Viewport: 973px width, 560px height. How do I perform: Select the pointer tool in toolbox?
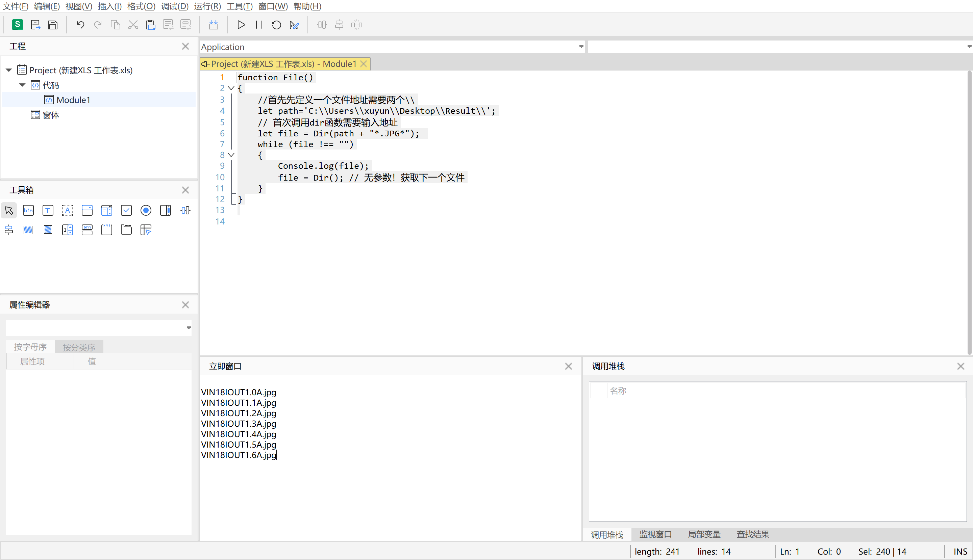point(9,210)
